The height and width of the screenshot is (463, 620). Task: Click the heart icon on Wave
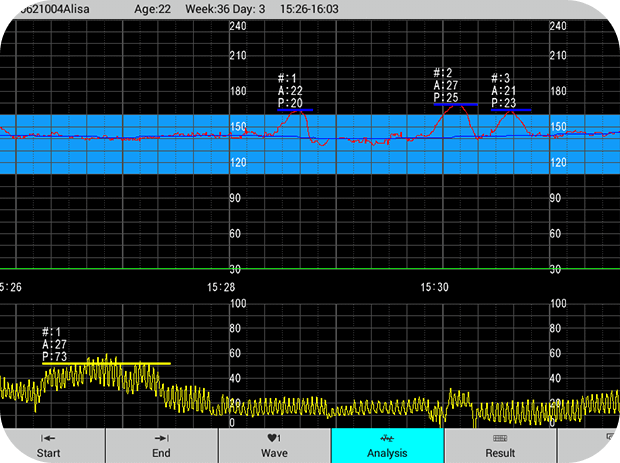coord(274,438)
